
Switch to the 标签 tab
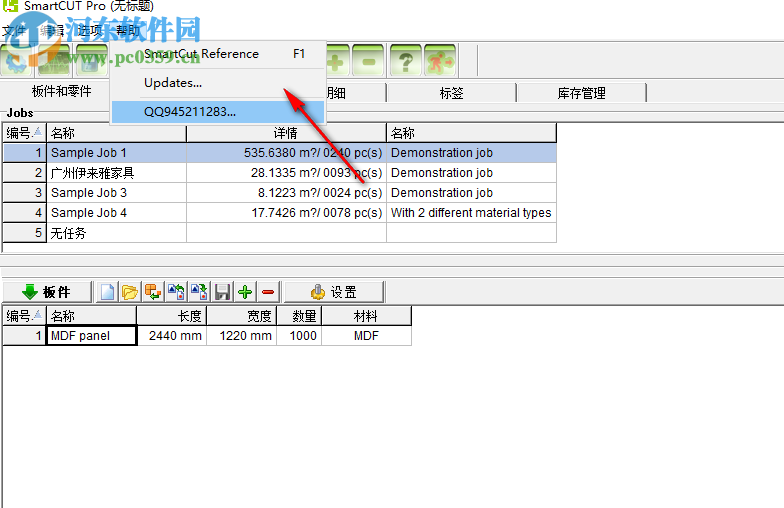(451, 93)
